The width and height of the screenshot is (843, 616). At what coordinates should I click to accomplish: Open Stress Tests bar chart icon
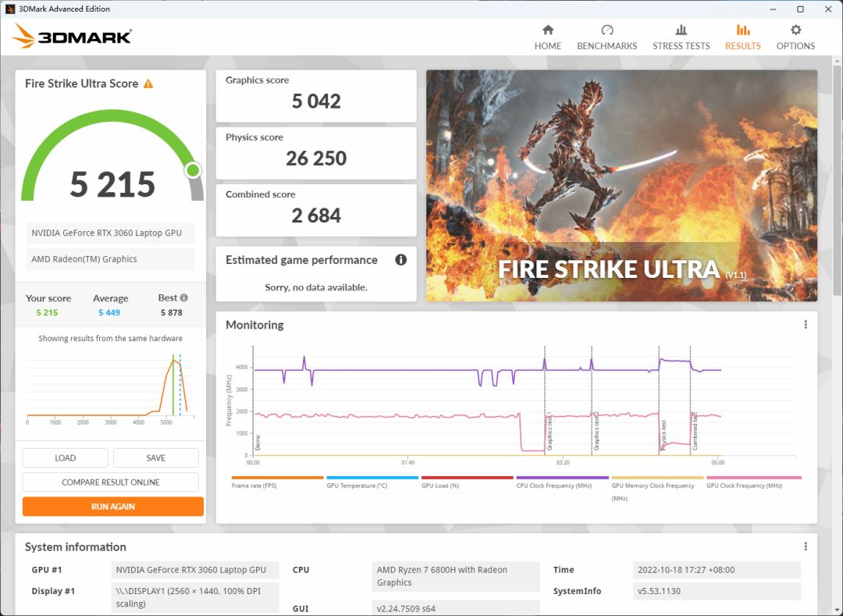pos(681,30)
